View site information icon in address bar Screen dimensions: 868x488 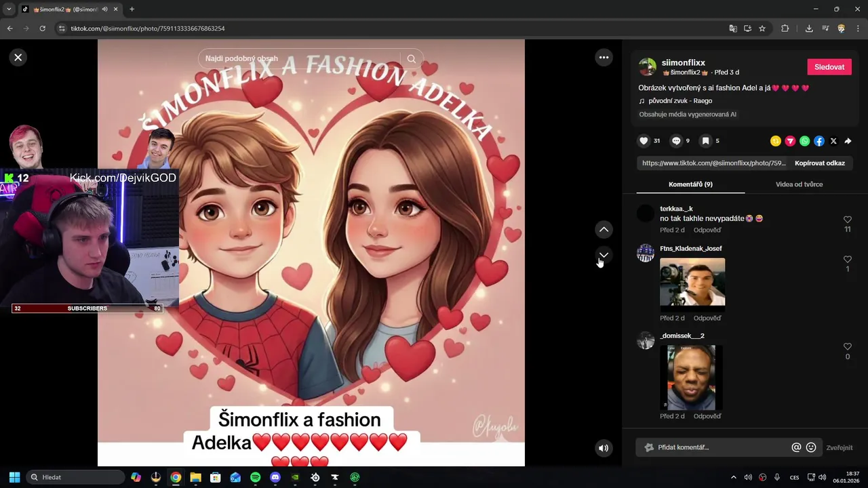coord(62,28)
